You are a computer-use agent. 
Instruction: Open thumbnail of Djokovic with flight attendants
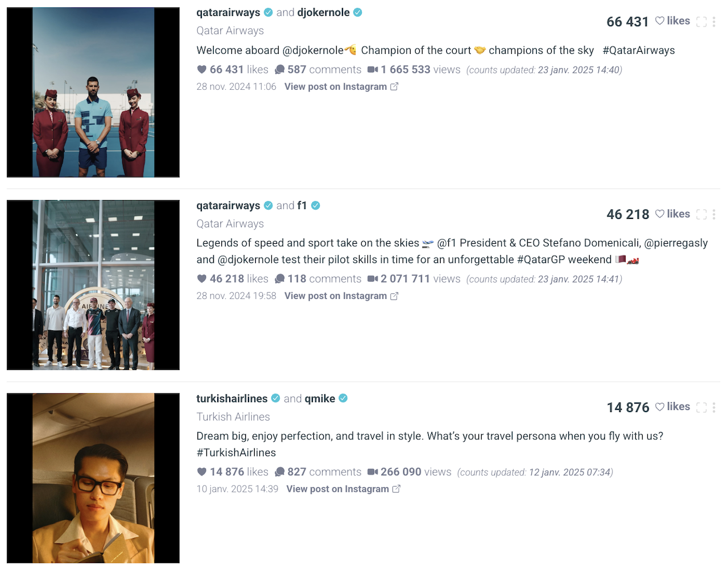click(x=93, y=93)
